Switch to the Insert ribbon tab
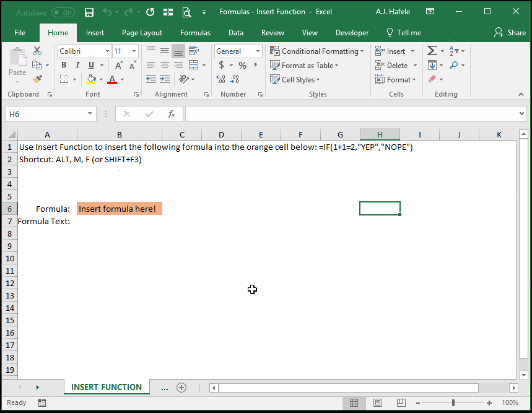 pyautogui.click(x=95, y=33)
